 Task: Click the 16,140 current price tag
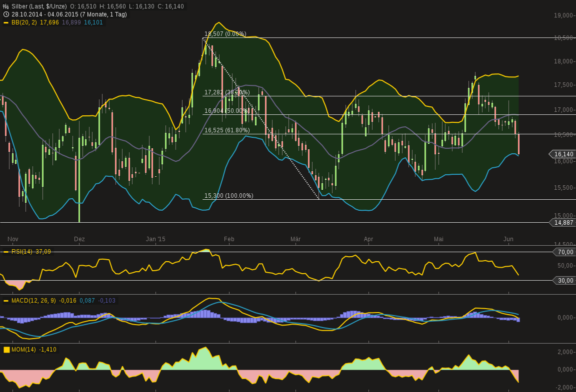563,154
